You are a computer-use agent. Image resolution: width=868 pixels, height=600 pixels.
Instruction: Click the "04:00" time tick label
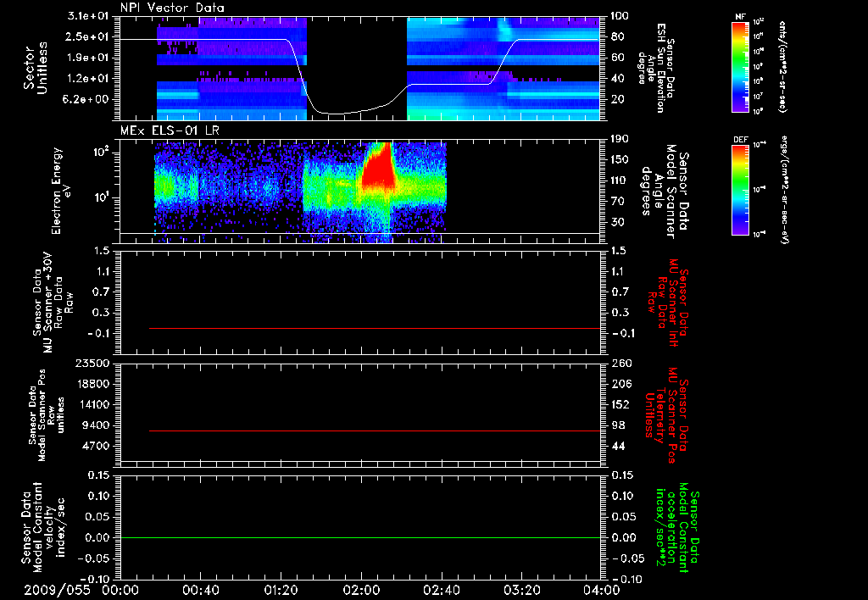[x=601, y=590]
